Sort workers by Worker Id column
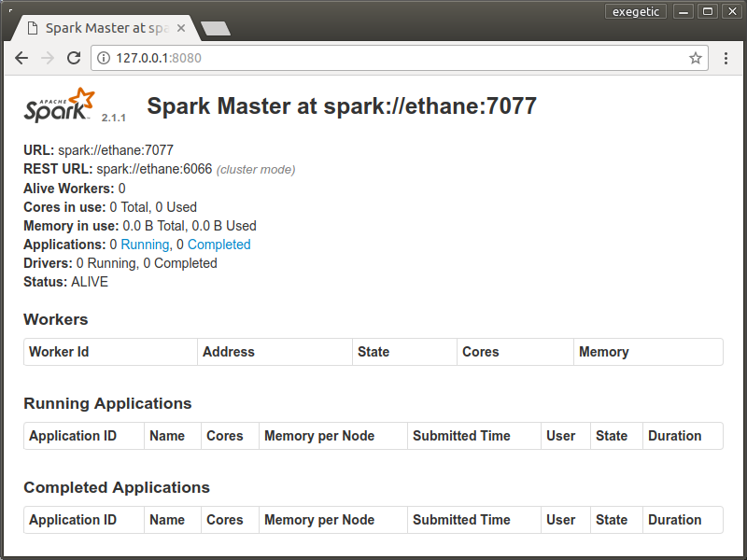 59,352
